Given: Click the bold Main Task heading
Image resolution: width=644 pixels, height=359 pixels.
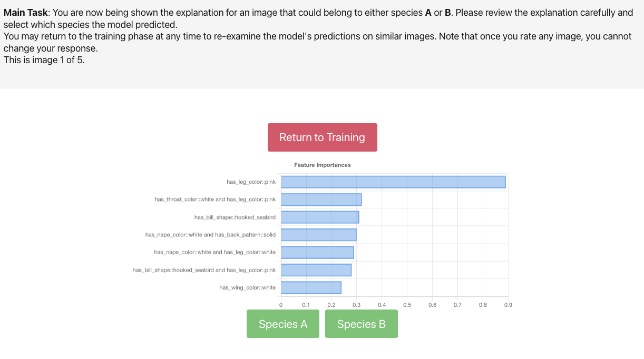Looking at the screenshot, I should click(25, 13).
